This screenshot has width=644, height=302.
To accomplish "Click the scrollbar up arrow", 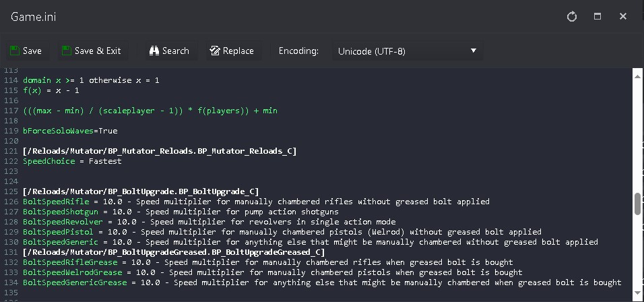I will coord(638,76).
